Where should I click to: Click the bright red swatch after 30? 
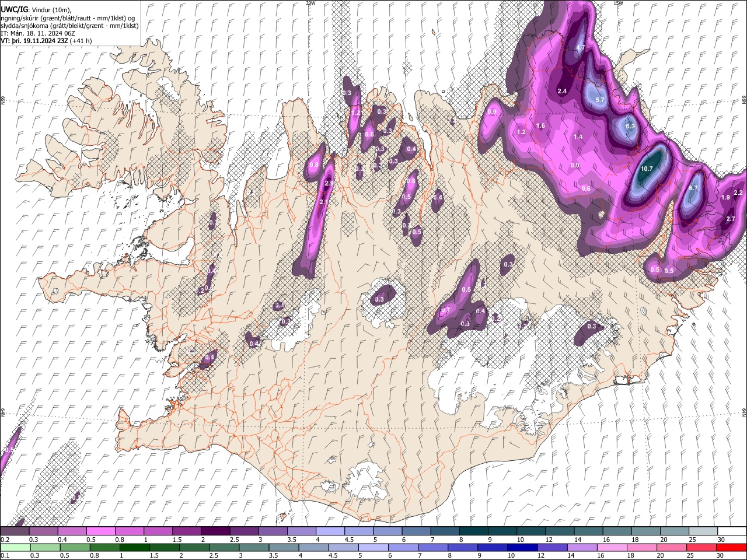[x=731, y=547]
